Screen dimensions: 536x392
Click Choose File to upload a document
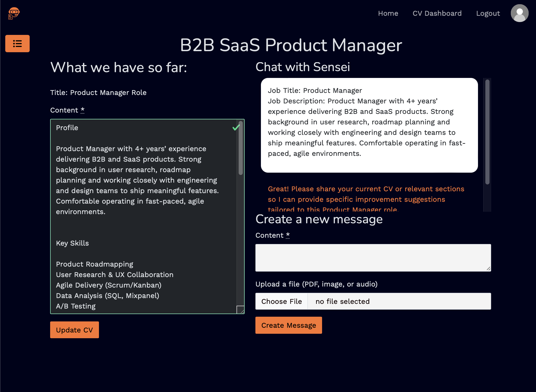[x=281, y=301]
